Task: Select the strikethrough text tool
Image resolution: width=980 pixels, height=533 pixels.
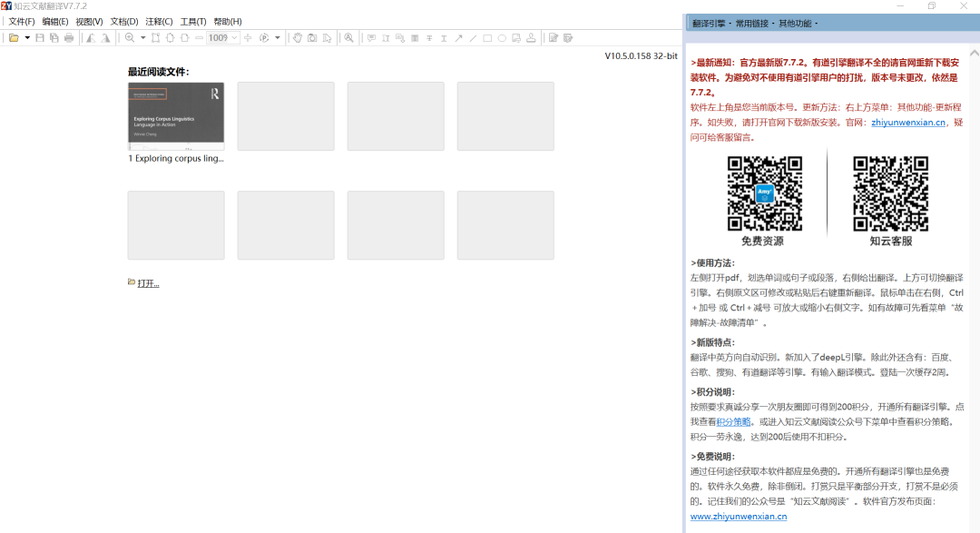Action: [429, 38]
